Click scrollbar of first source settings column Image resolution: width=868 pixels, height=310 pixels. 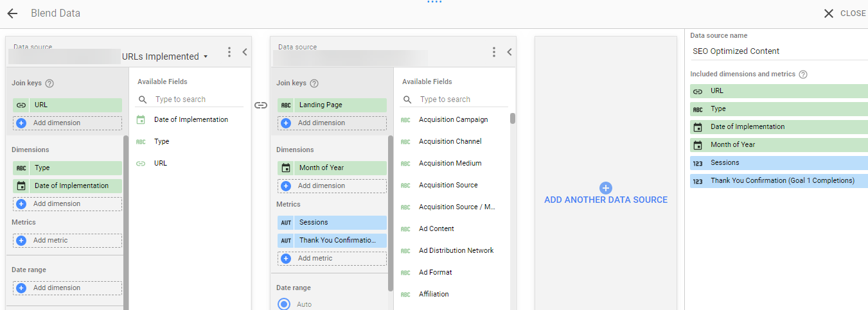pyautogui.click(x=126, y=221)
